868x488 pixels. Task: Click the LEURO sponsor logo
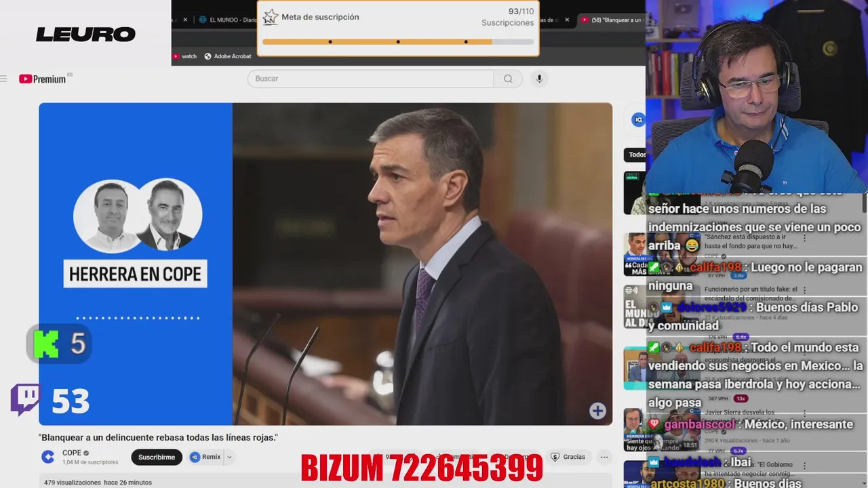pos(85,34)
